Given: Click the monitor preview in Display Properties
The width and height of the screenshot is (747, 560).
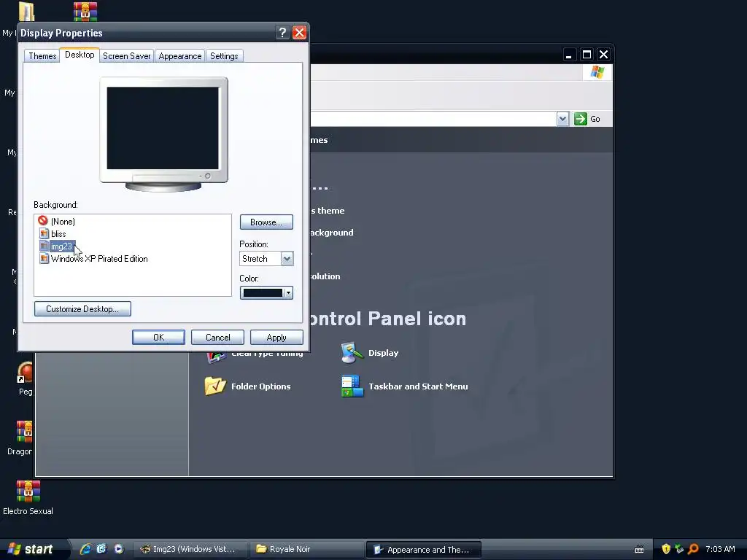Looking at the screenshot, I should [x=163, y=135].
